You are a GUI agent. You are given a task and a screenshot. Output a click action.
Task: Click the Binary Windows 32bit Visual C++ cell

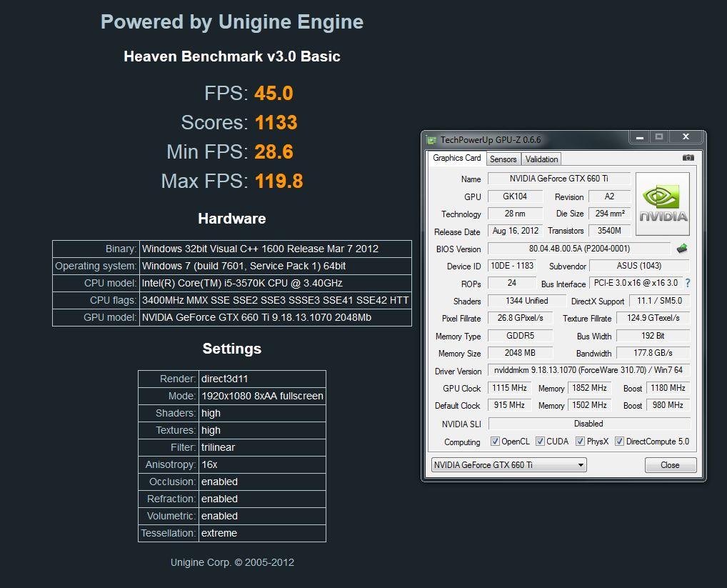[x=276, y=249]
